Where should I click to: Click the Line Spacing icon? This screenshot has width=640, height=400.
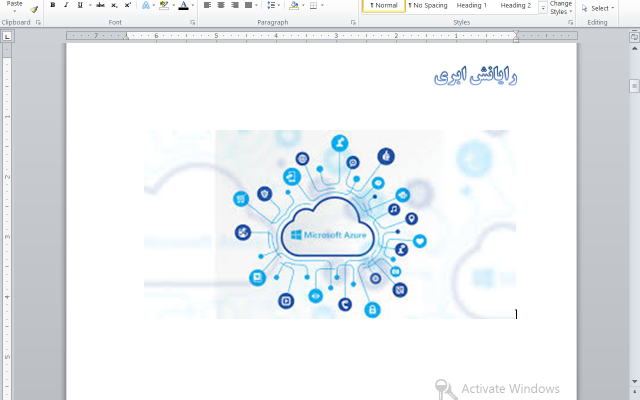pyautogui.click(x=271, y=5)
